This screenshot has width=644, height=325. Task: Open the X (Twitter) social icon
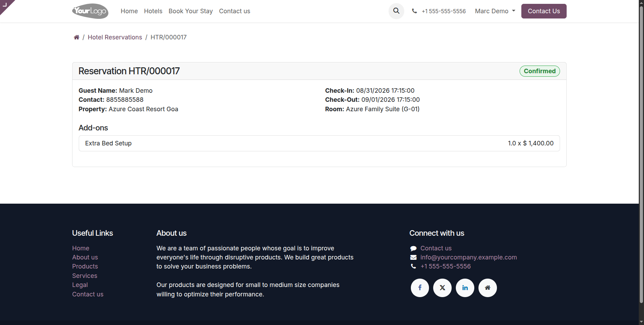(x=442, y=288)
